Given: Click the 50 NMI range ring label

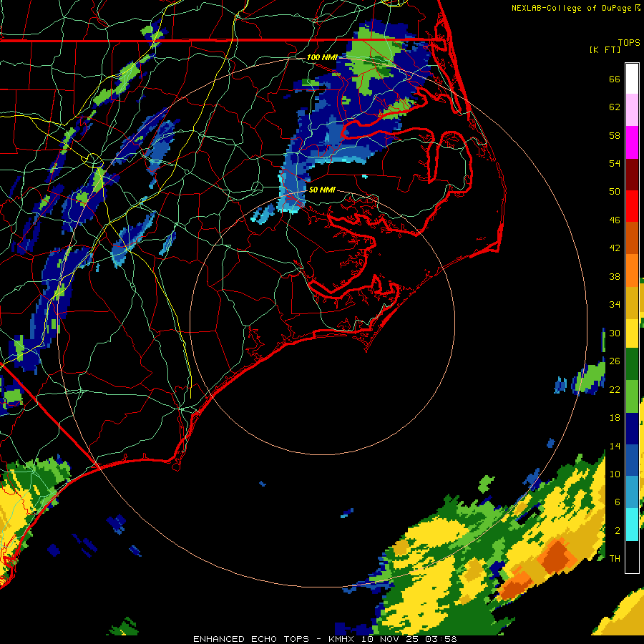Looking at the screenshot, I should click(x=322, y=190).
